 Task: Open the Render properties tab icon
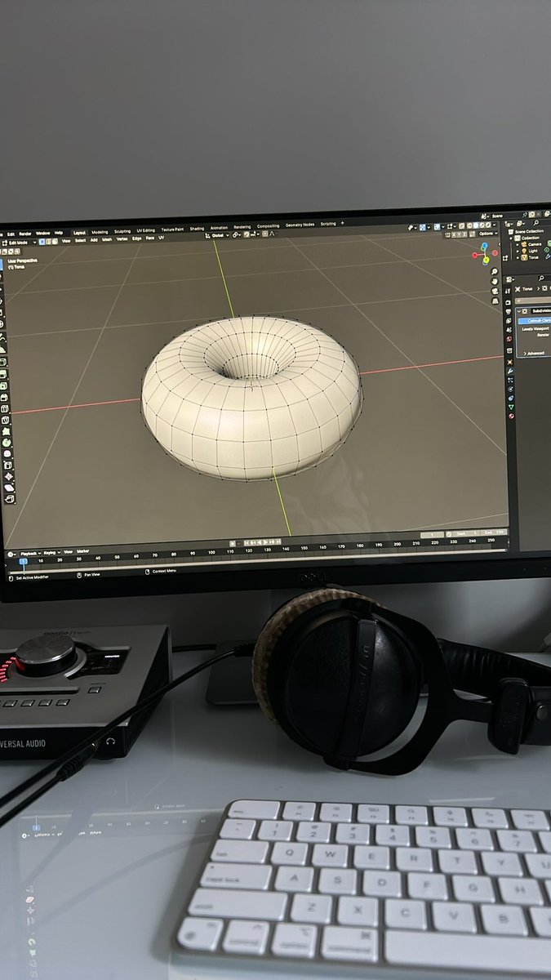(x=508, y=302)
